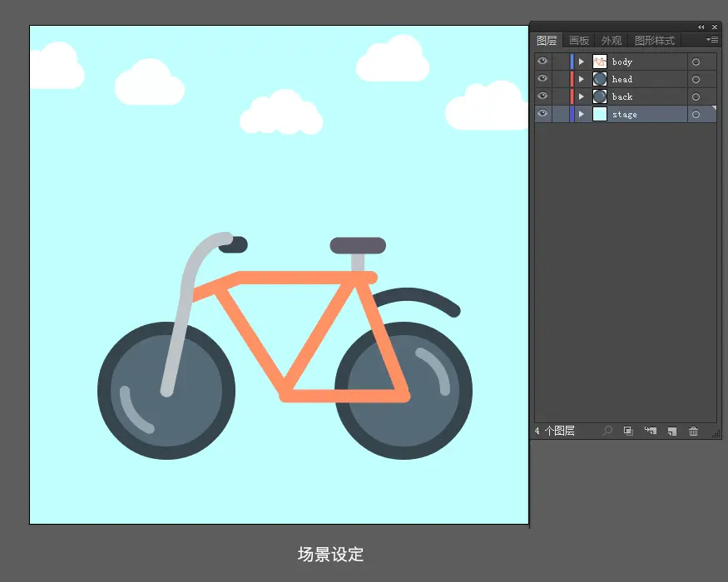Select the layer named stage
Image resolution: width=728 pixels, height=582 pixels.
click(625, 115)
